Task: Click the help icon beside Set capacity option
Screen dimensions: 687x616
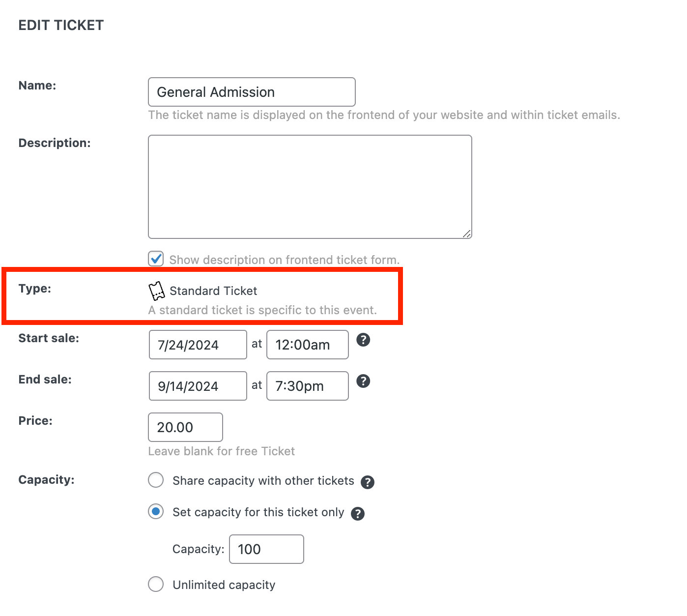Action: (x=358, y=514)
